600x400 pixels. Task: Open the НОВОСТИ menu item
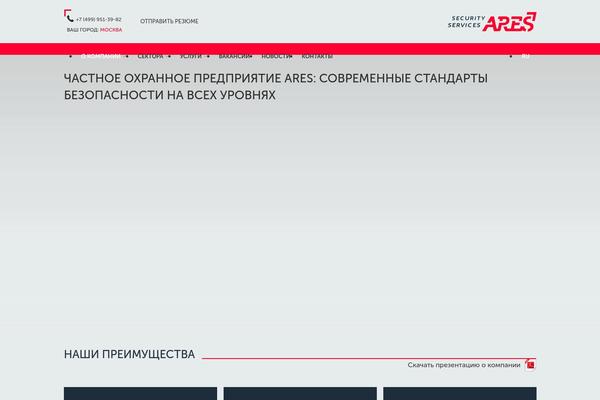(276, 56)
